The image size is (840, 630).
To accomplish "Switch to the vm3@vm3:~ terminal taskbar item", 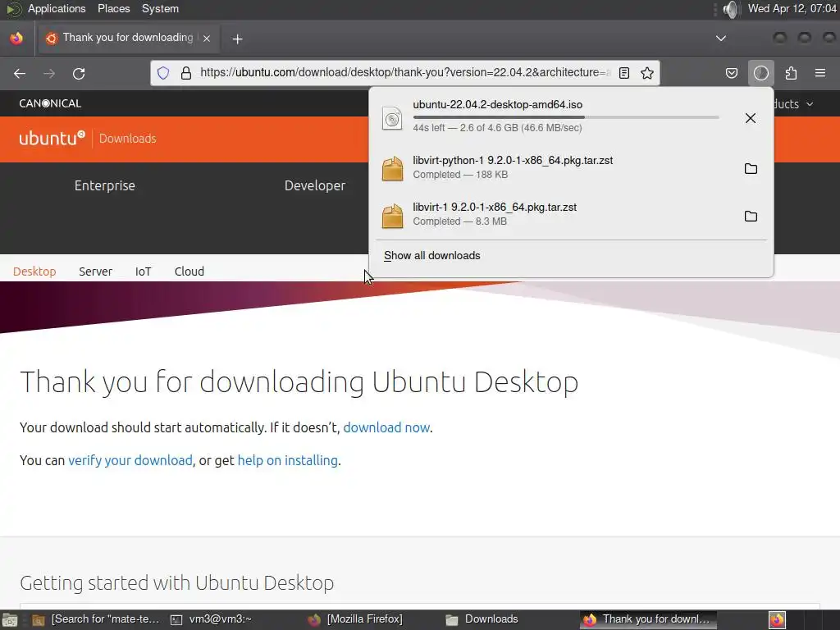I will coord(211,619).
